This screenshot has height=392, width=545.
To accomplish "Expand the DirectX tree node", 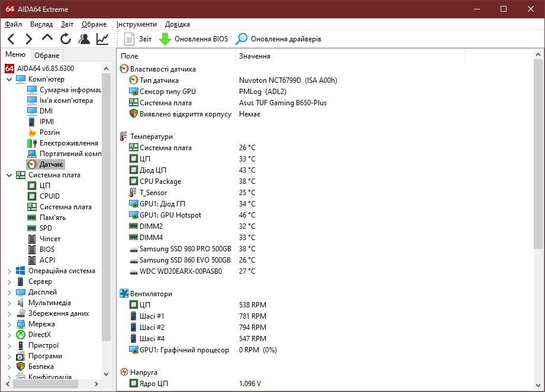I will pyautogui.click(x=9, y=335).
